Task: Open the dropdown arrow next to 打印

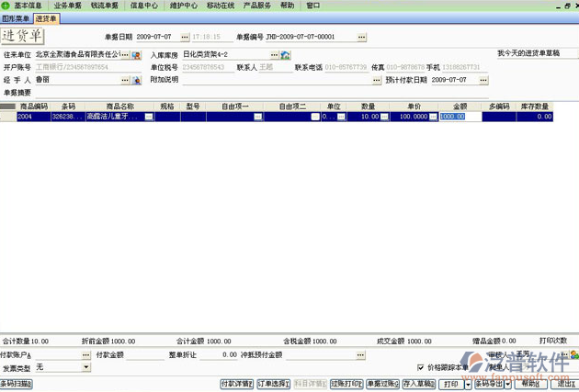Action: tap(468, 385)
